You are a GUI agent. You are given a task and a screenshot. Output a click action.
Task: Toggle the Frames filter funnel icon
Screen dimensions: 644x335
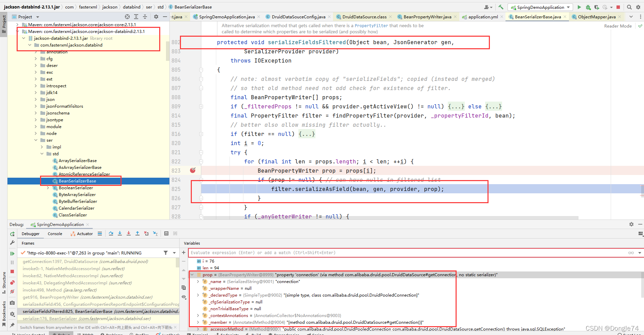(166, 253)
